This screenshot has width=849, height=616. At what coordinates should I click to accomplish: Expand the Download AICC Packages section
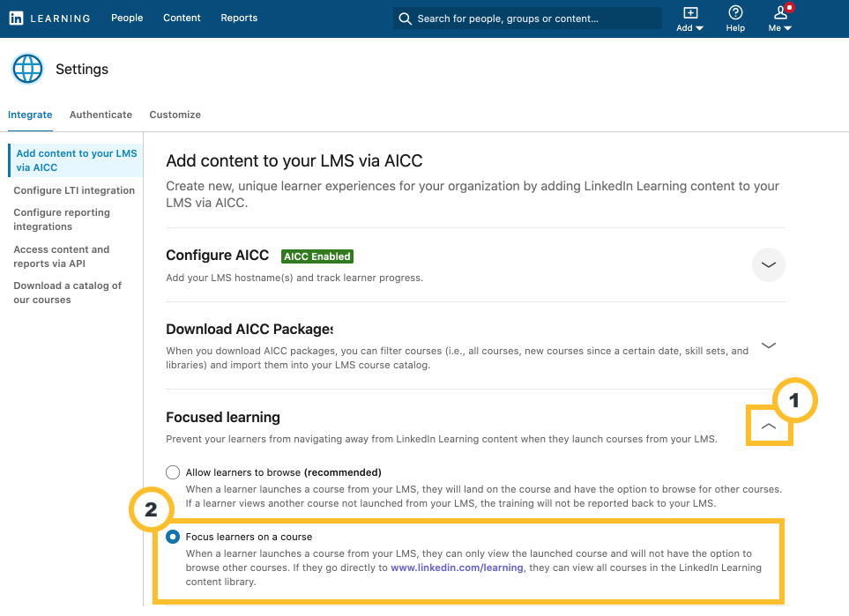click(768, 345)
